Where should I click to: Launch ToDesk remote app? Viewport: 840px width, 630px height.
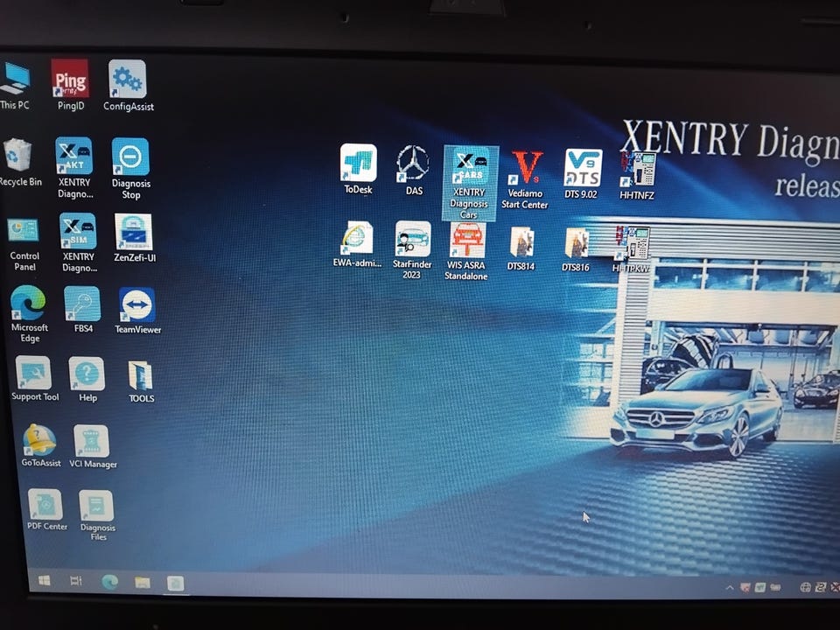click(358, 169)
